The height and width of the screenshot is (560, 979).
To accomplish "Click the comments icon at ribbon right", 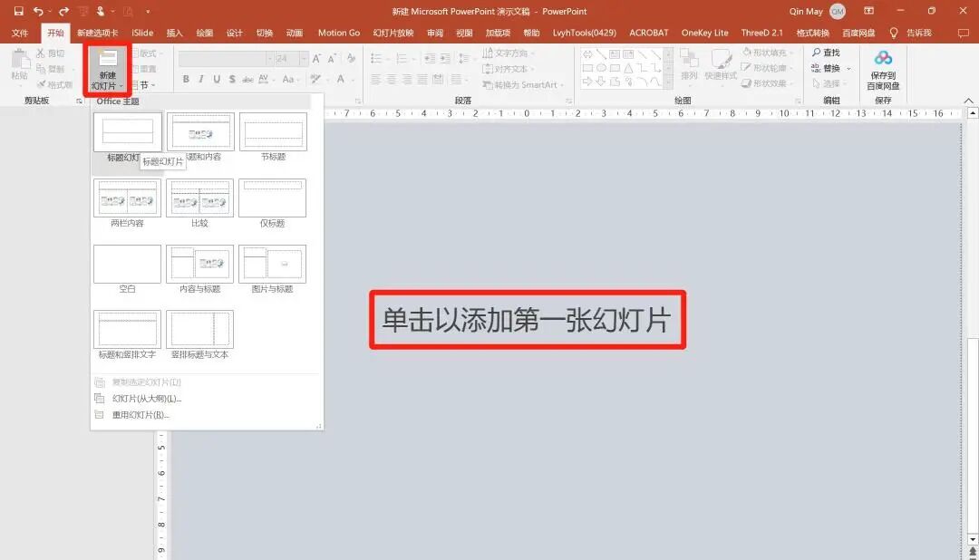I will [x=964, y=34].
